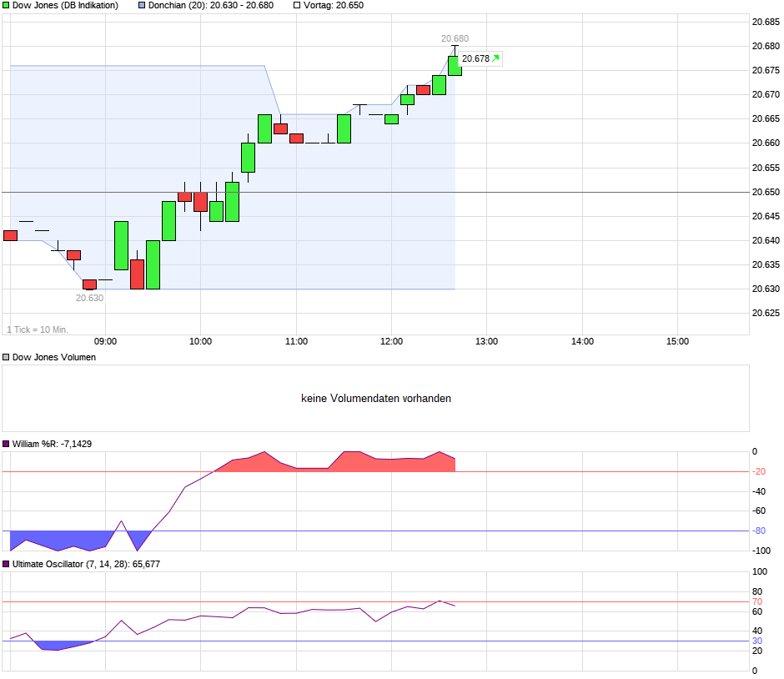Click the 'William %R: -7,1429' label

(x=52, y=444)
